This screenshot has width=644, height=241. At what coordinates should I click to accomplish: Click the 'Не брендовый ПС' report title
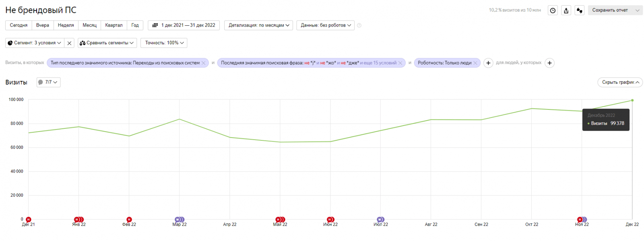point(41,10)
